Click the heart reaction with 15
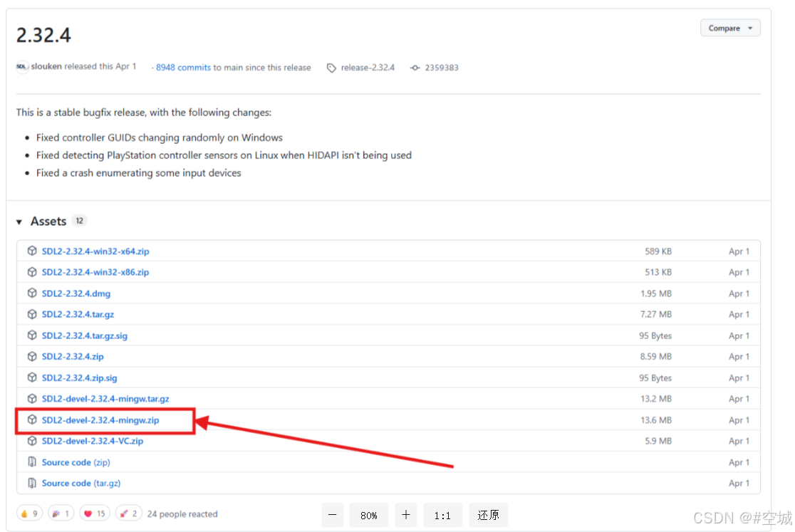Viewport: 795px width, 532px height. tap(94, 513)
